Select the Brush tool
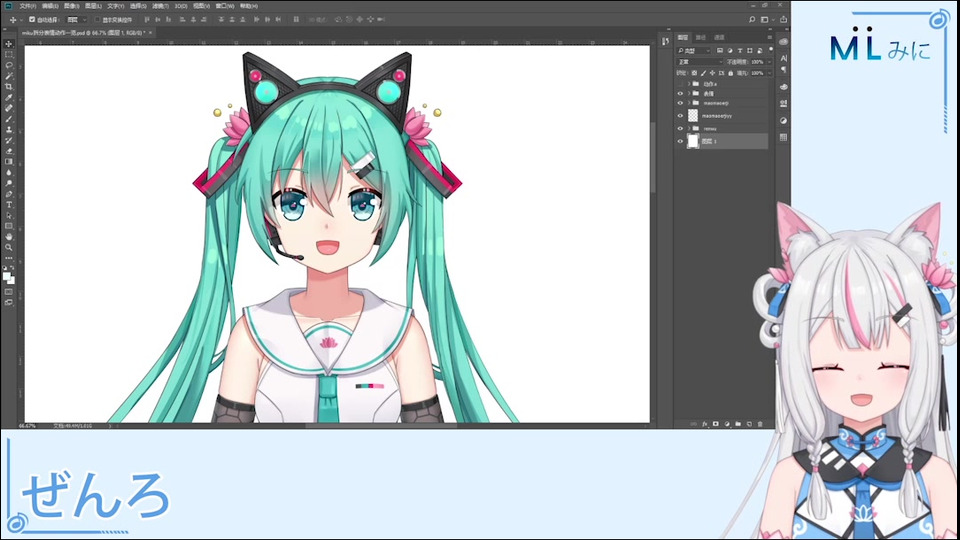 (x=9, y=119)
